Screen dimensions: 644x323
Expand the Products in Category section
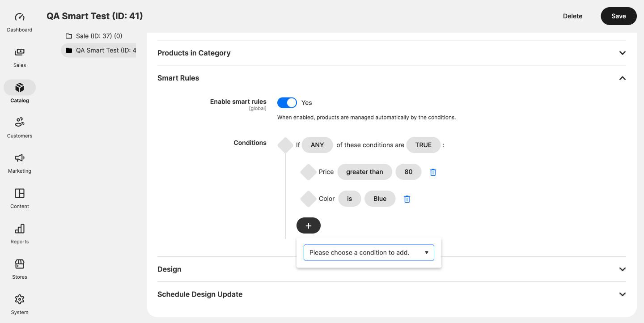click(392, 53)
